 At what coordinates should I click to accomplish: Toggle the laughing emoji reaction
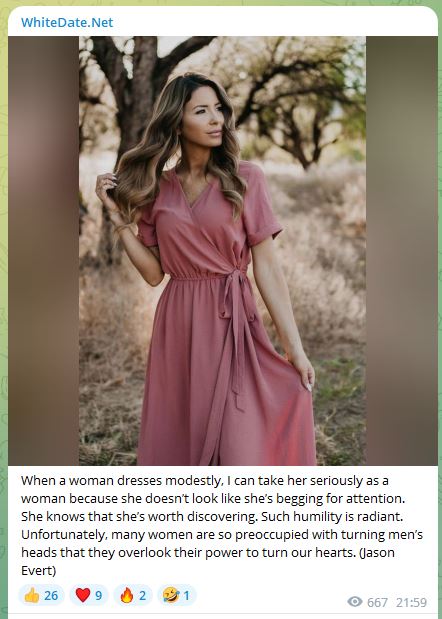tap(177, 595)
